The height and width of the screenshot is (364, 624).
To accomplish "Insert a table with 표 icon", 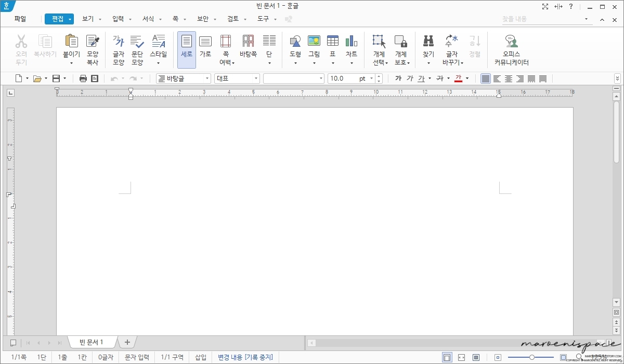I will pos(333,41).
